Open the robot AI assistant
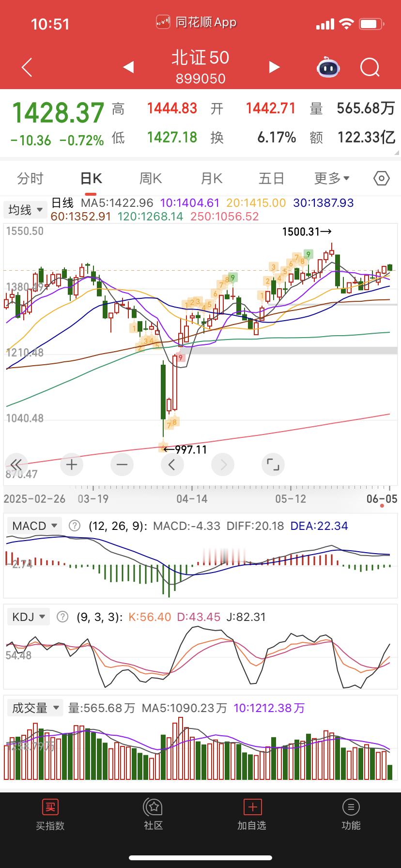Image resolution: width=401 pixels, height=868 pixels. [328, 67]
